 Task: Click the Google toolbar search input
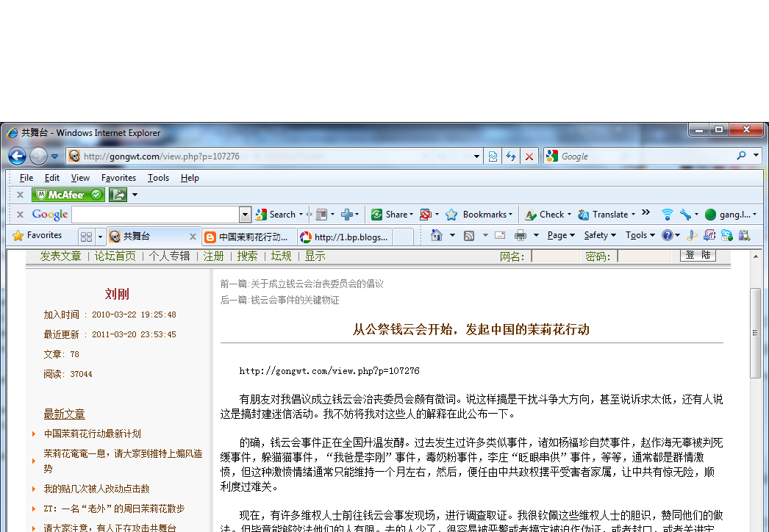[155, 215]
